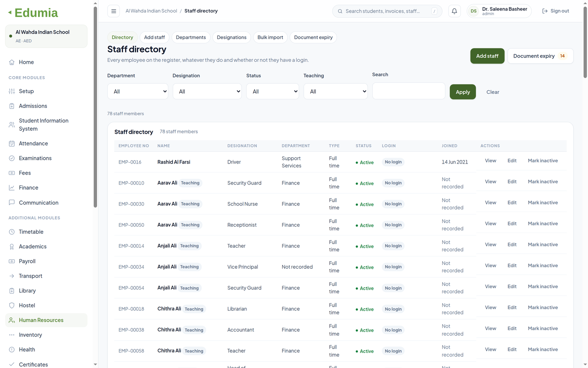Open Dr. Saleena Basheer user profile
The image size is (588, 368).
click(x=499, y=11)
